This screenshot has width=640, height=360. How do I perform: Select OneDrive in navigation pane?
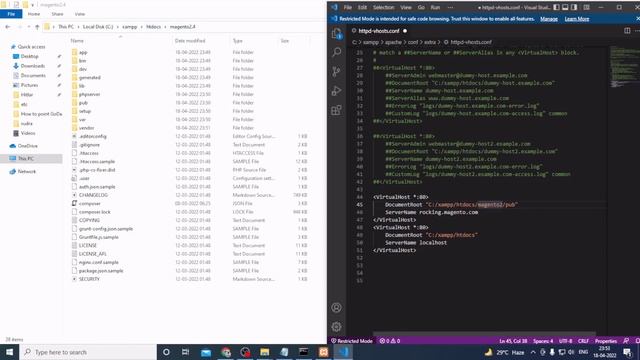(27, 146)
